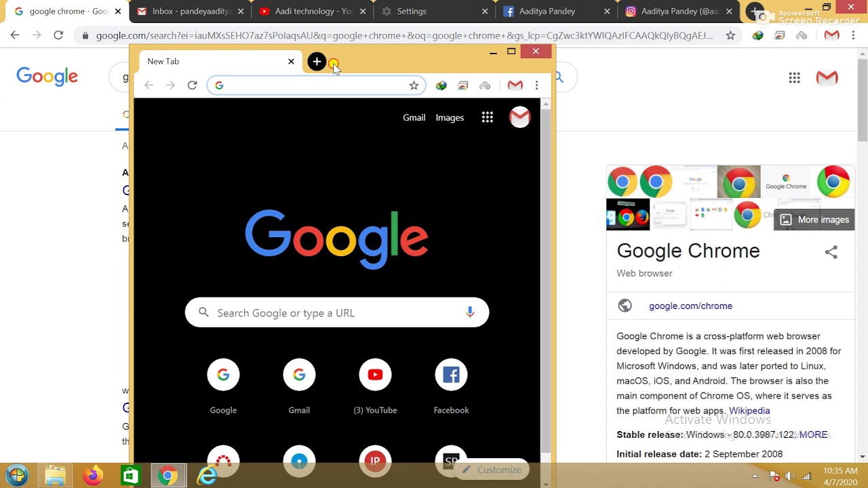Open a new tab in the front window
The width and height of the screenshot is (868, 488).
pyautogui.click(x=317, y=62)
